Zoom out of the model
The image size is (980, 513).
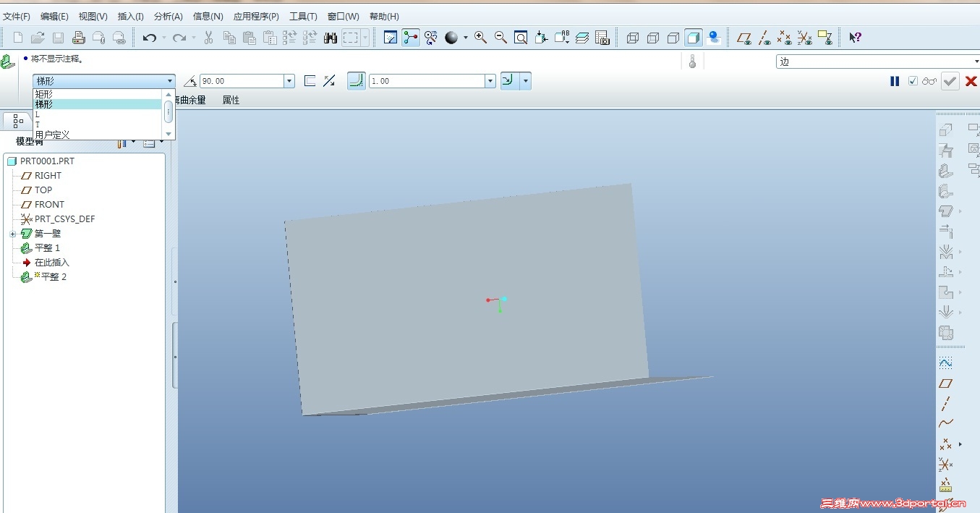point(500,38)
